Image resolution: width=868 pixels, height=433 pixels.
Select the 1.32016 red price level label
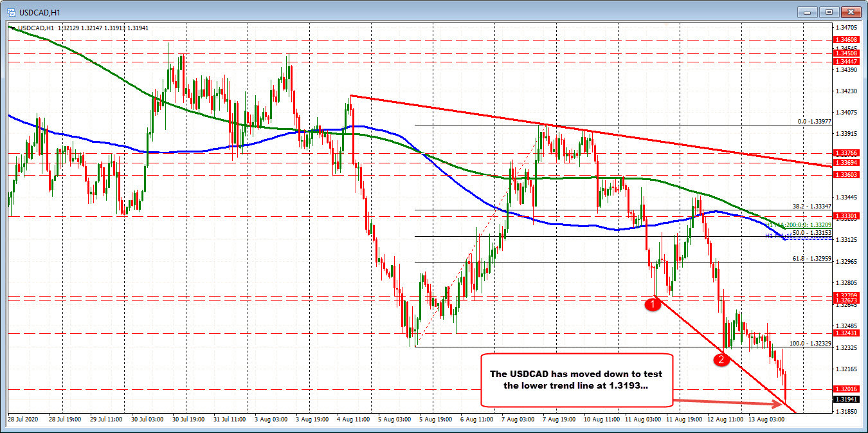coord(845,389)
